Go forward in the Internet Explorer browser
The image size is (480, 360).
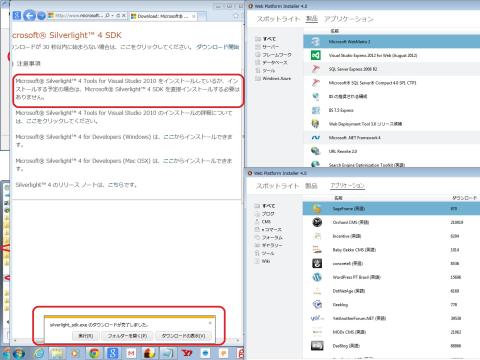pyautogui.click(x=41, y=16)
